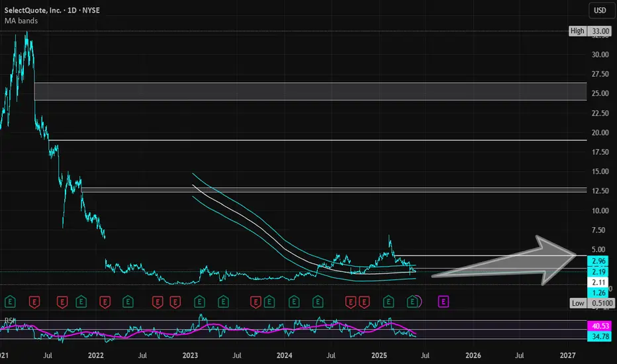
Task: Select the RSI indicator label
Action: (x=10, y=321)
